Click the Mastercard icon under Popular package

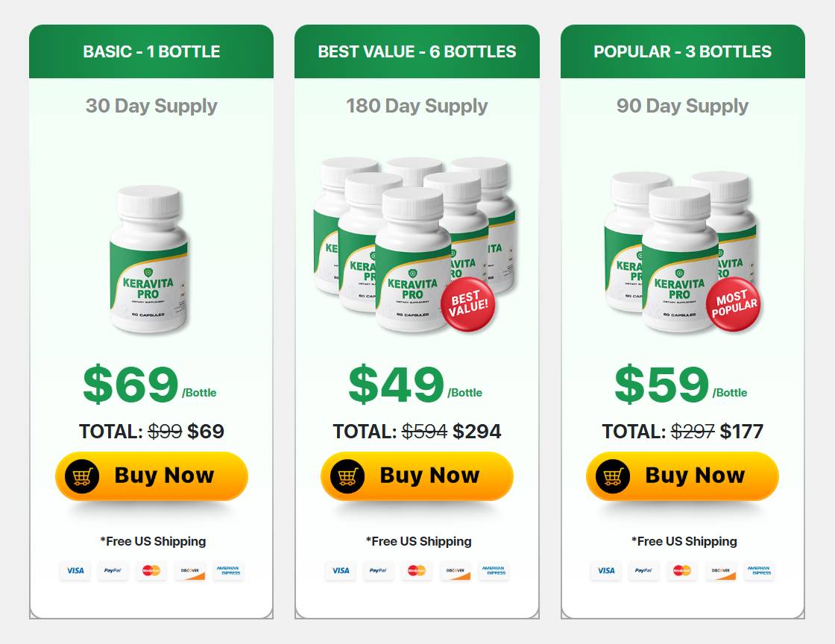(681, 570)
